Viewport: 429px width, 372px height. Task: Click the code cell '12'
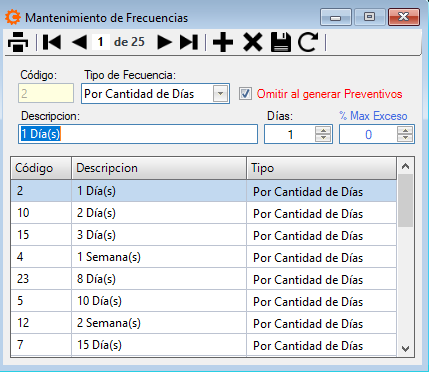[x=41, y=323]
